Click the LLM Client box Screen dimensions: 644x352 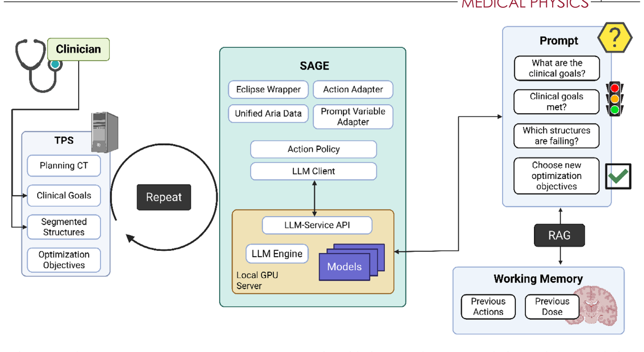click(x=314, y=171)
